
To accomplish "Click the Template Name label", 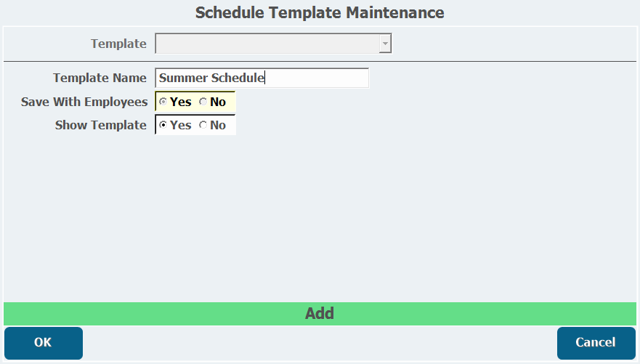I will tap(100, 78).
